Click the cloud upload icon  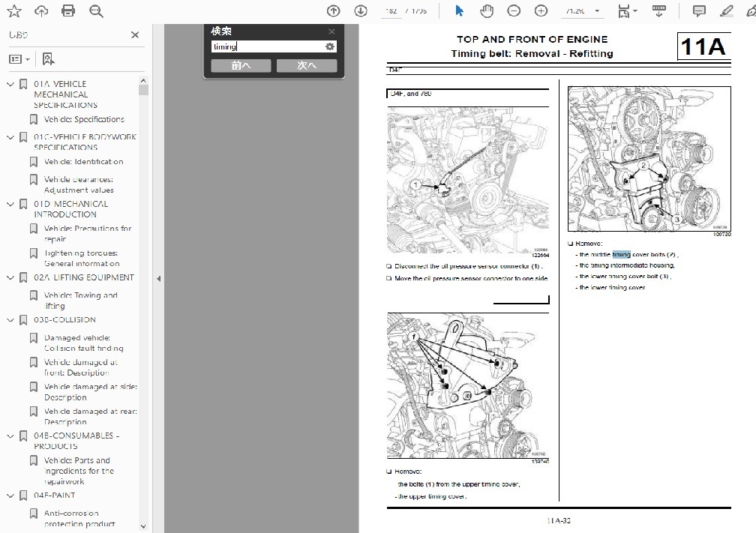[x=41, y=10]
